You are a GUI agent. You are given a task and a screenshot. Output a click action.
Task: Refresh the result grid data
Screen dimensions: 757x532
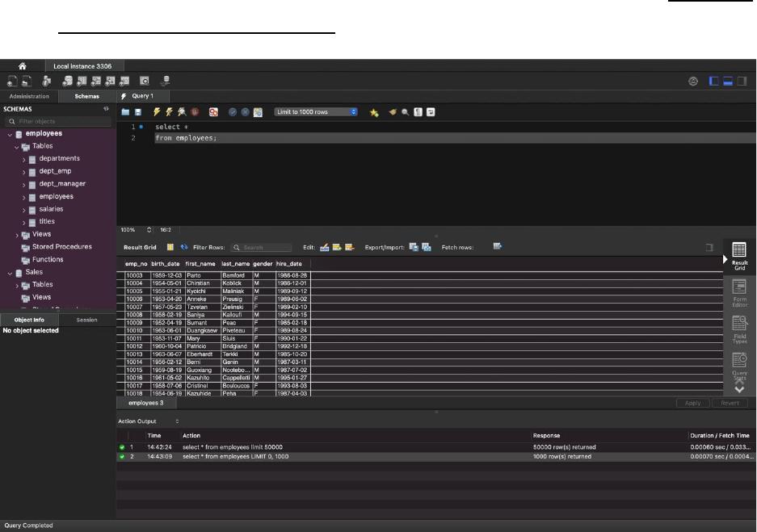click(x=184, y=247)
